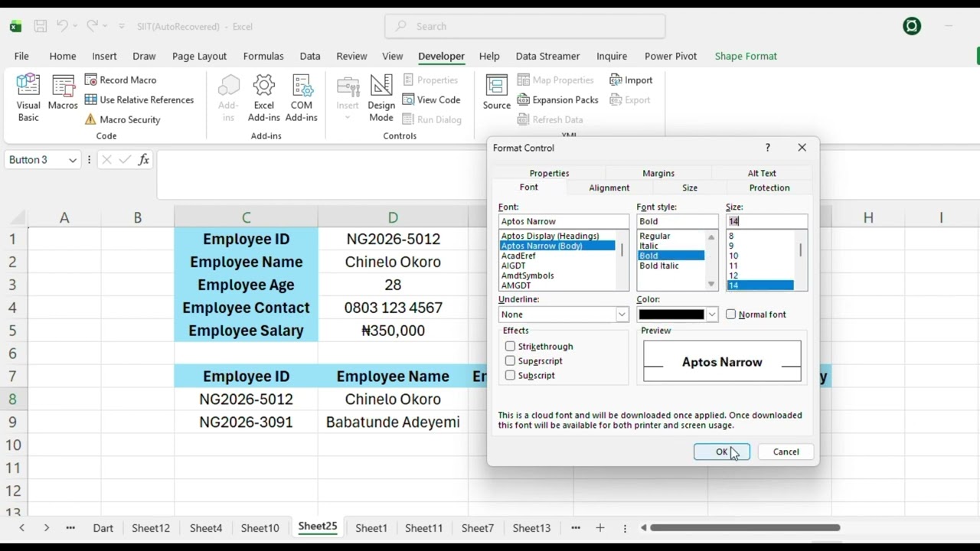Viewport: 980px width, 551px height.
Task: Open Customize Quick Access Toolbar dropdown
Action: click(122, 26)
